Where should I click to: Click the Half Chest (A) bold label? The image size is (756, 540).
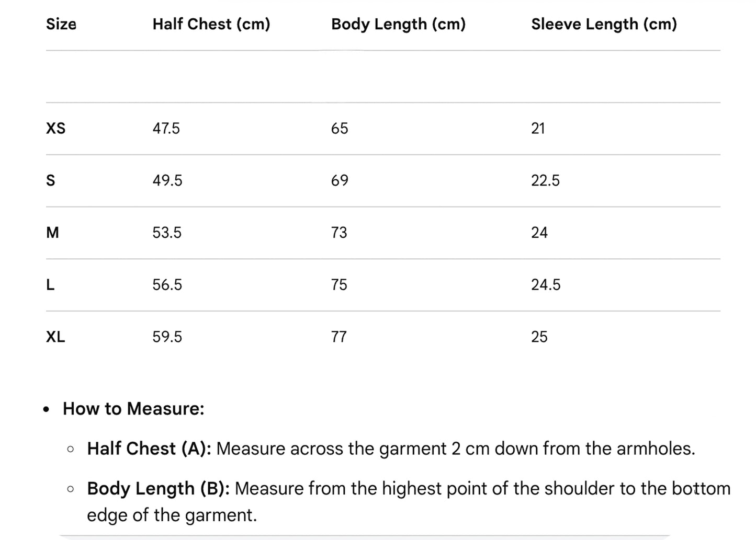149,449
